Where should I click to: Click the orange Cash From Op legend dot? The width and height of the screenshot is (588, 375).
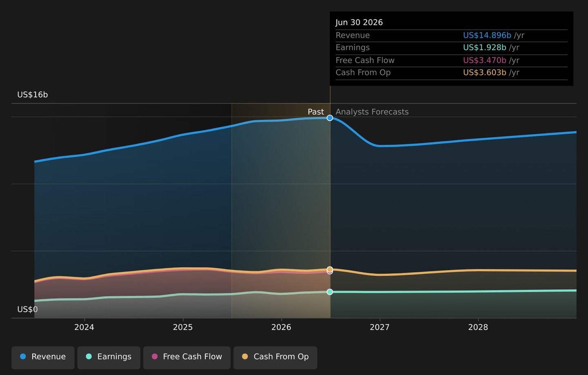[245, 357]
